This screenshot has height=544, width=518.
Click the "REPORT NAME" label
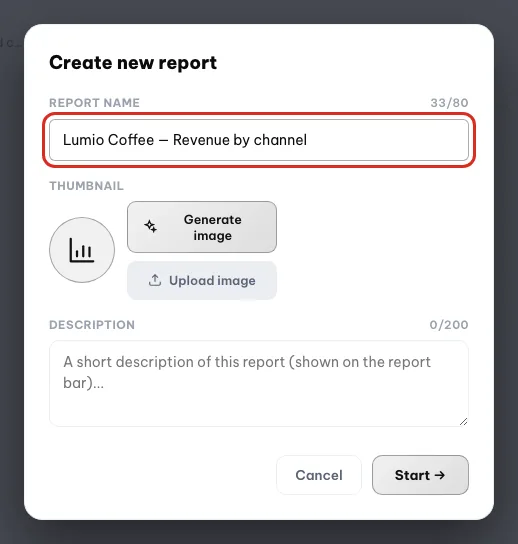[94, 103]
